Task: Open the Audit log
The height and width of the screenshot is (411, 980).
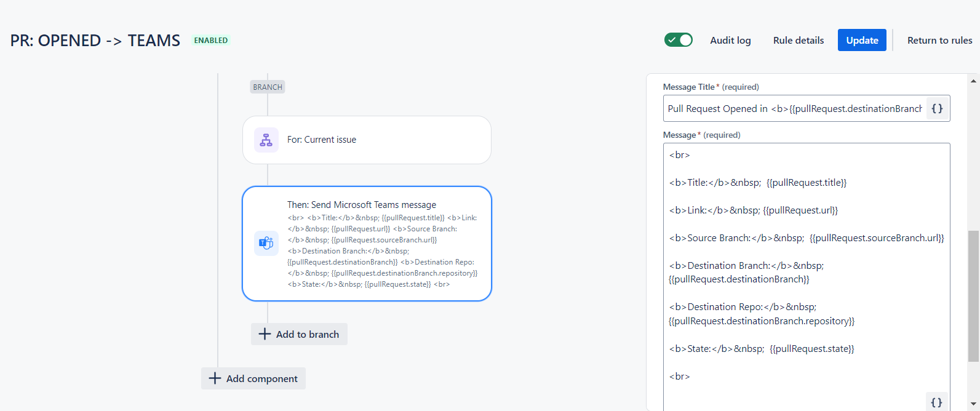Action: point(730,40)
